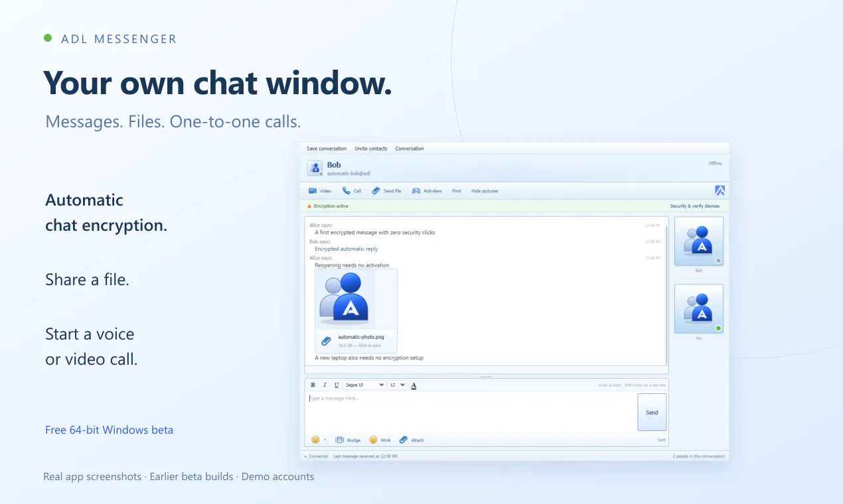
Task: Click the 'Encryption active' label
Action: (331, 206)
